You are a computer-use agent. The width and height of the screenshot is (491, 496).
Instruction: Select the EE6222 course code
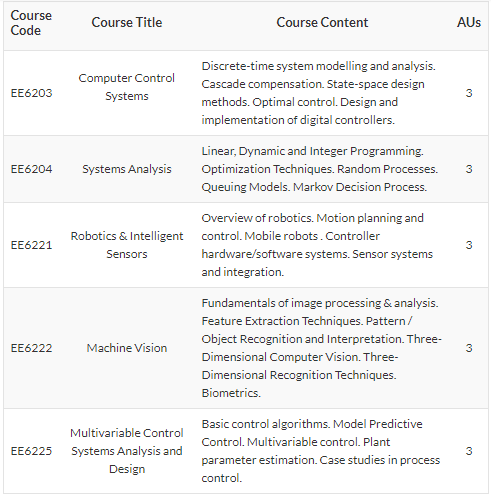click(31, 348)
